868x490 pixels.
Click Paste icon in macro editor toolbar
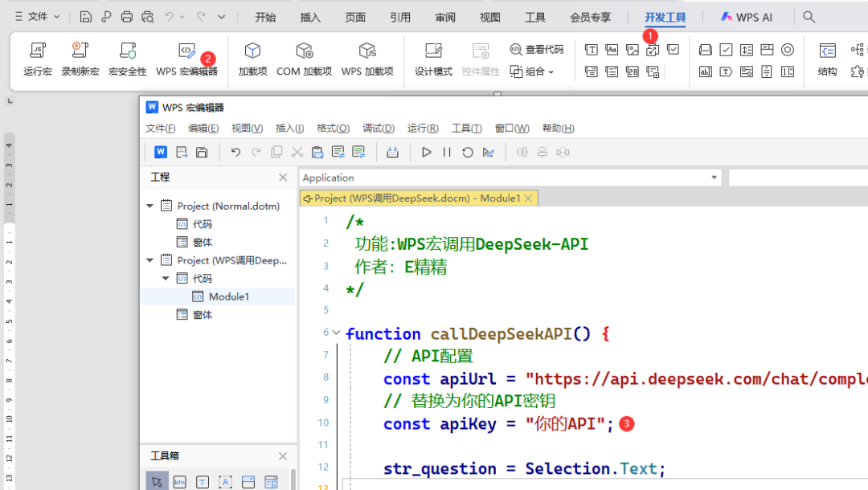tap(317, 152)
